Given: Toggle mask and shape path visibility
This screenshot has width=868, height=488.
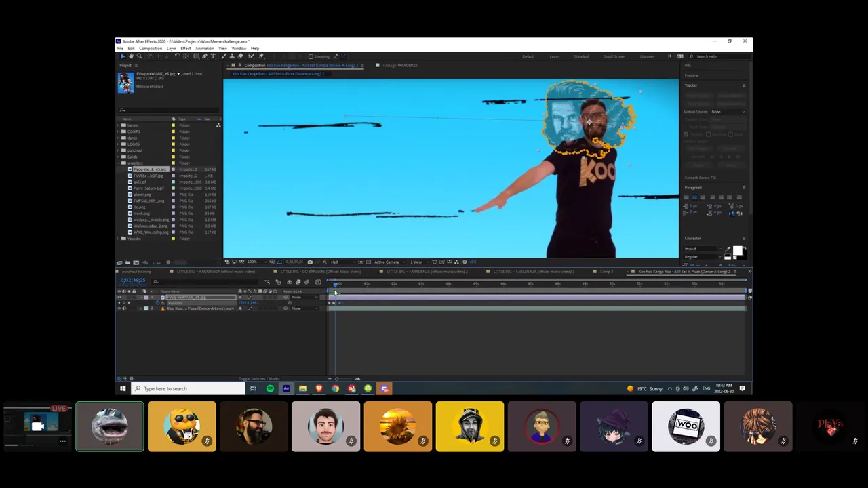Looking at the screenshot, I should (280, 262).
